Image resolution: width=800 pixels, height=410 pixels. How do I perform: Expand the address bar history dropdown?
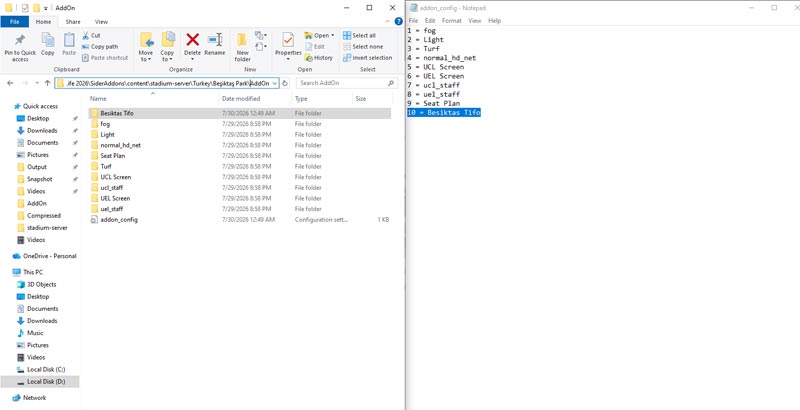point(274,83)
